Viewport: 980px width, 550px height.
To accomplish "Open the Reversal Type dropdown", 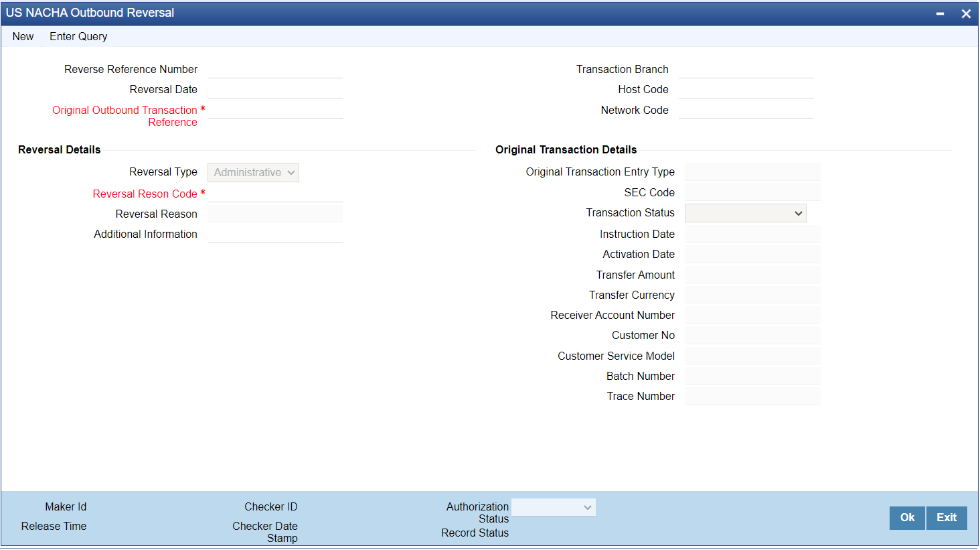I will 253,172.
